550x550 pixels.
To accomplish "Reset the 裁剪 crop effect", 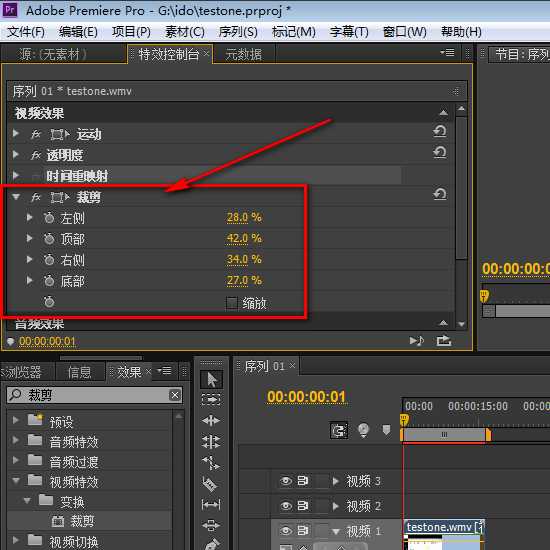I will (440, 194).
